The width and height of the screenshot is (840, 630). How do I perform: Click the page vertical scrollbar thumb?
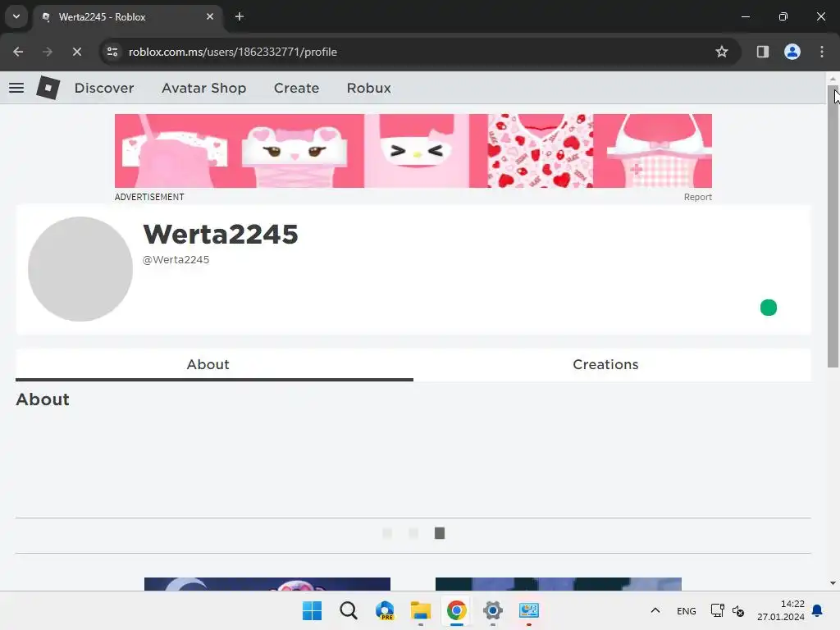(x=833, y=228)
